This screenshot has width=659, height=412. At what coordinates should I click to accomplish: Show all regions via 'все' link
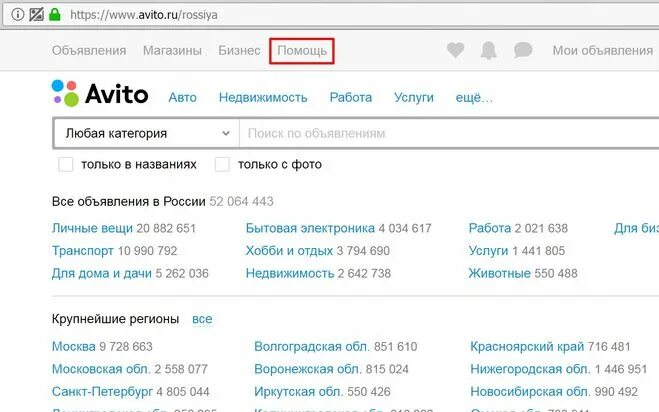pos(202,319)
